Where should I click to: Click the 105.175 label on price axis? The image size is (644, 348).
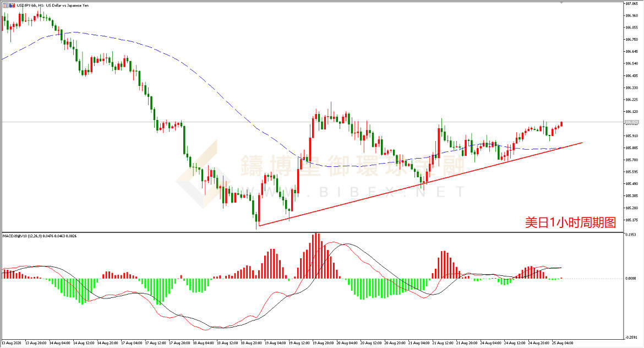631,220
